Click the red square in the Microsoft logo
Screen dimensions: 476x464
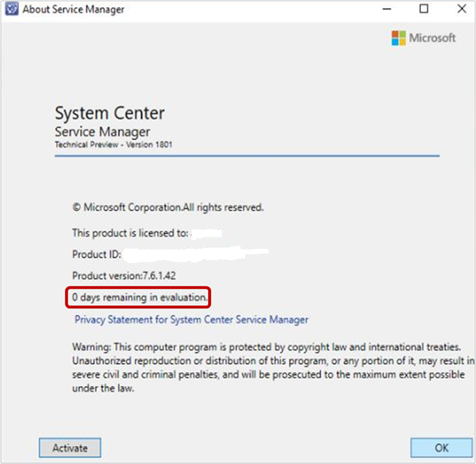pos(395,34)
